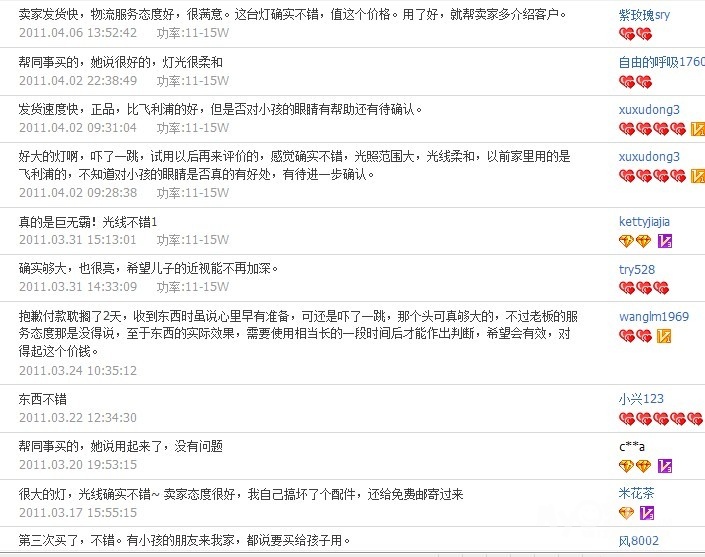Click the 风8002 username at the bottom

(x=638, y=541)
